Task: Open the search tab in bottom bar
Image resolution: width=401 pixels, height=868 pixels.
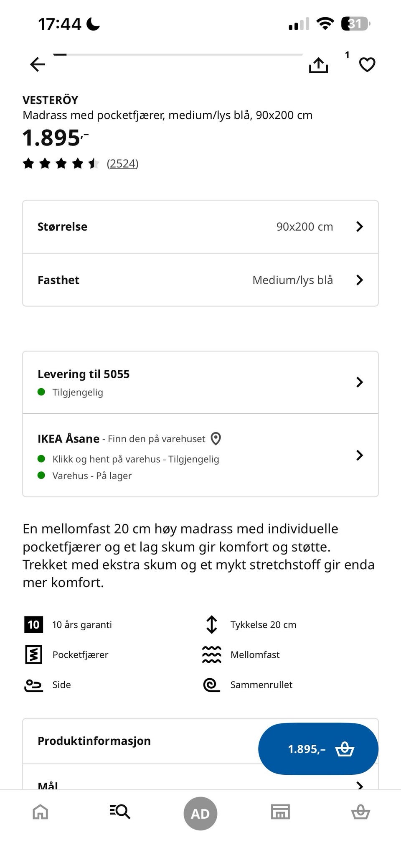Action: (x=120, y=812)
